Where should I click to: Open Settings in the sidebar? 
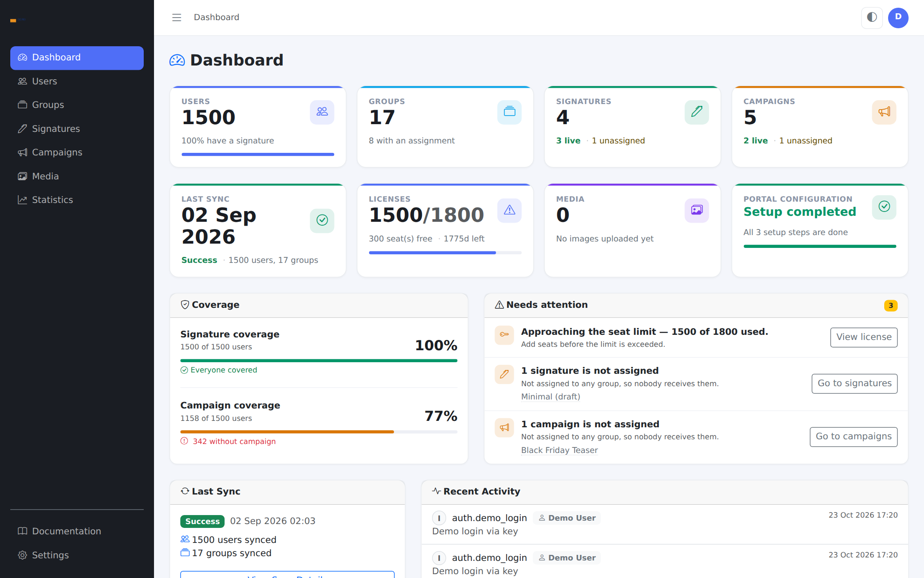(77, 555)
